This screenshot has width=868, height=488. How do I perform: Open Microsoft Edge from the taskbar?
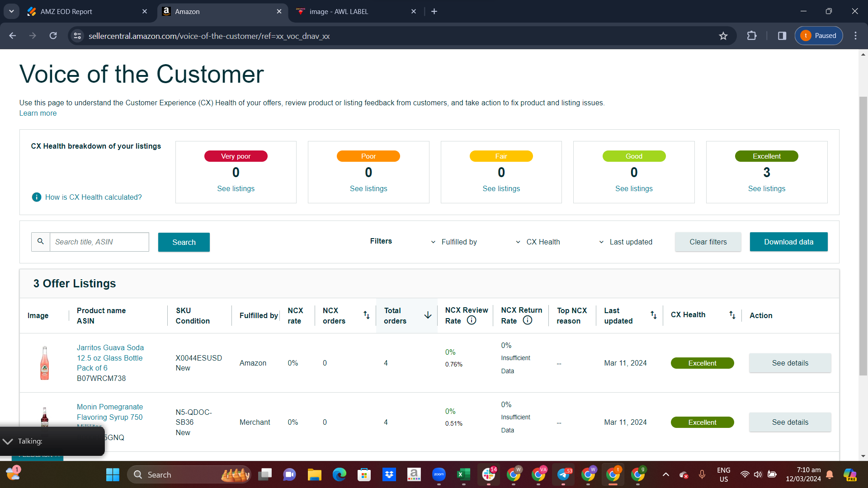tap(339, 475)
